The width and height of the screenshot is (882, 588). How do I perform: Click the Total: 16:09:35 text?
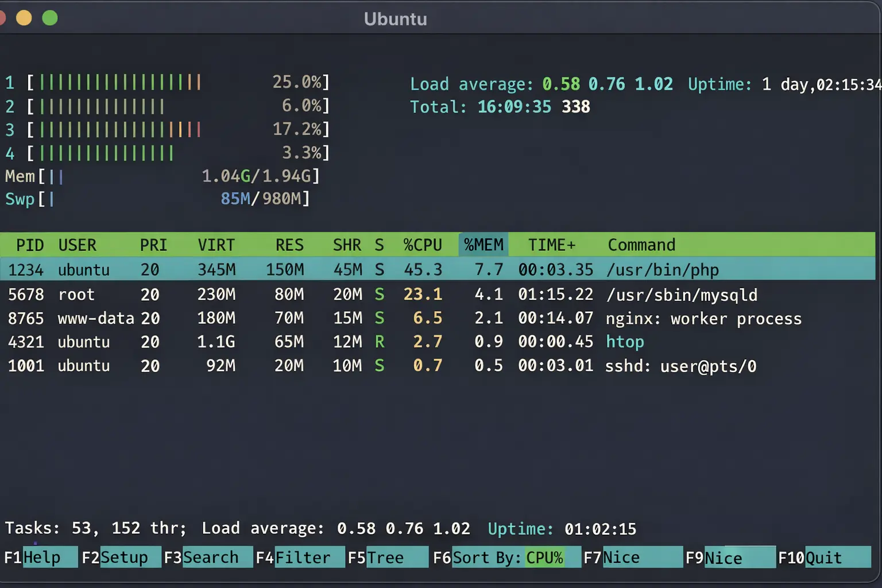tap(480, 107)
